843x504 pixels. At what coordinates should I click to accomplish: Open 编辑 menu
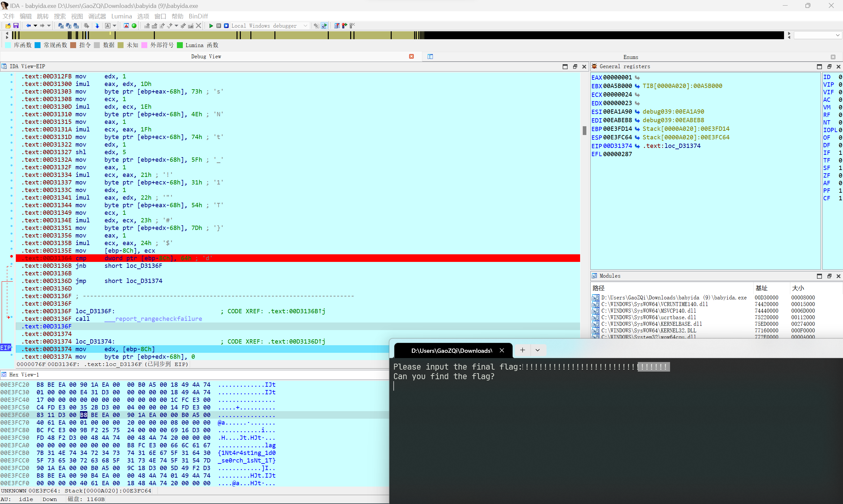25,16
